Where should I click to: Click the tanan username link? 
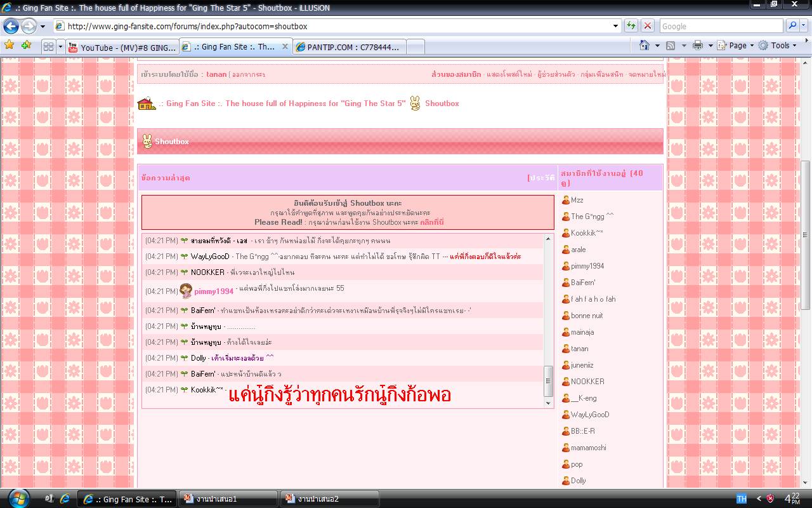click(216, 74)
